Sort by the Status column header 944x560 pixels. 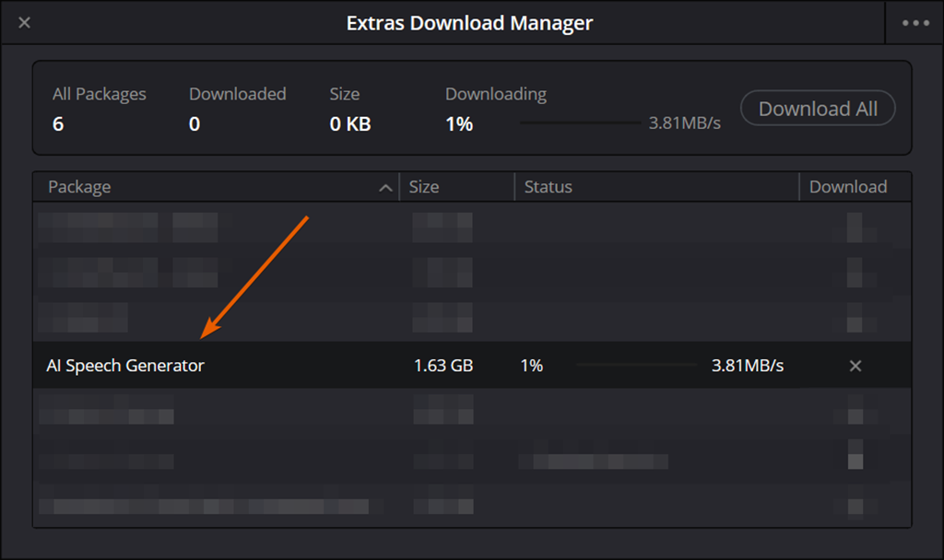click(x=549, y=187)
